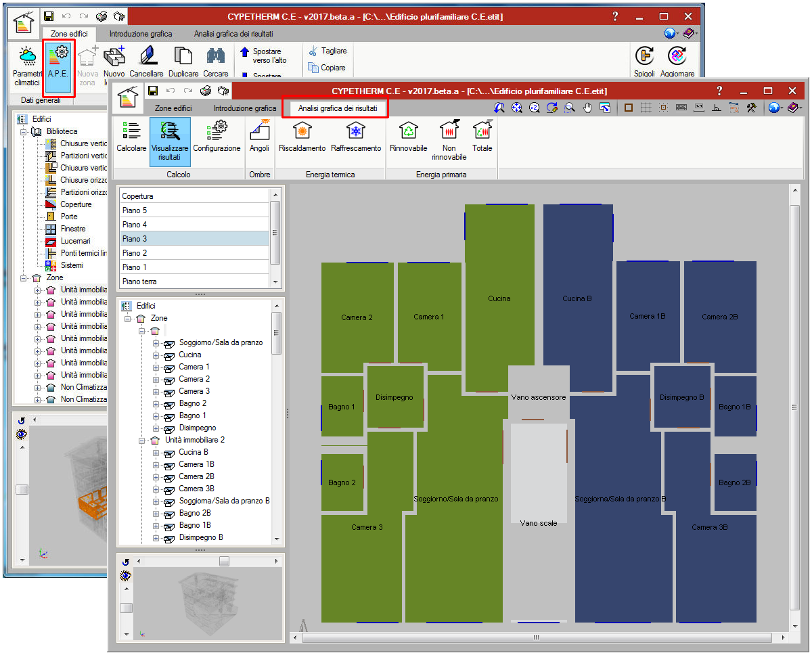Click zoom extents icon with arrows
This screenshot has height=653, width=812.
(517, 108)
